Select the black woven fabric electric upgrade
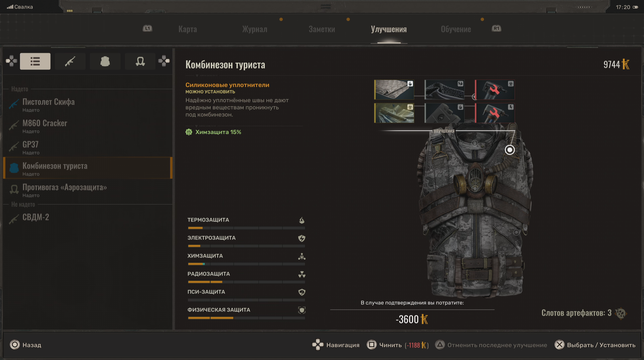 tap(445, 89)
